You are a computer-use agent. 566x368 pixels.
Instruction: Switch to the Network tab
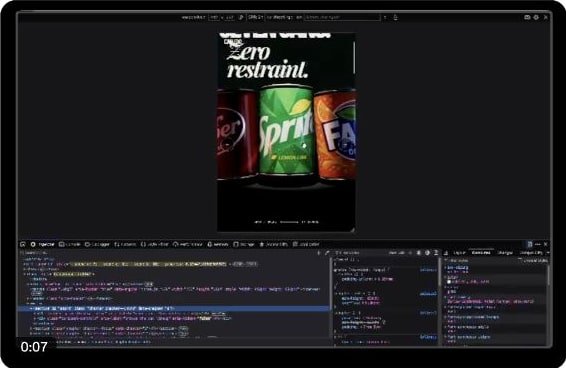tap(125, 244)
